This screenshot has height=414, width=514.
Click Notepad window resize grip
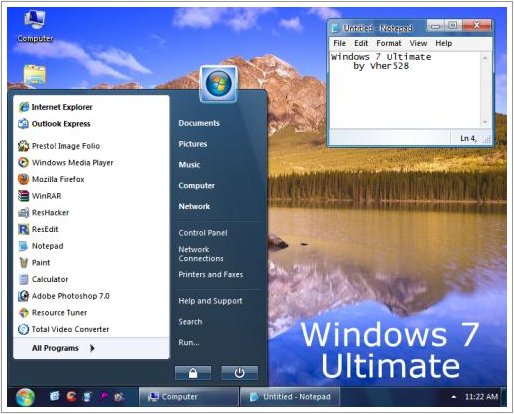(x=487, y=139)
